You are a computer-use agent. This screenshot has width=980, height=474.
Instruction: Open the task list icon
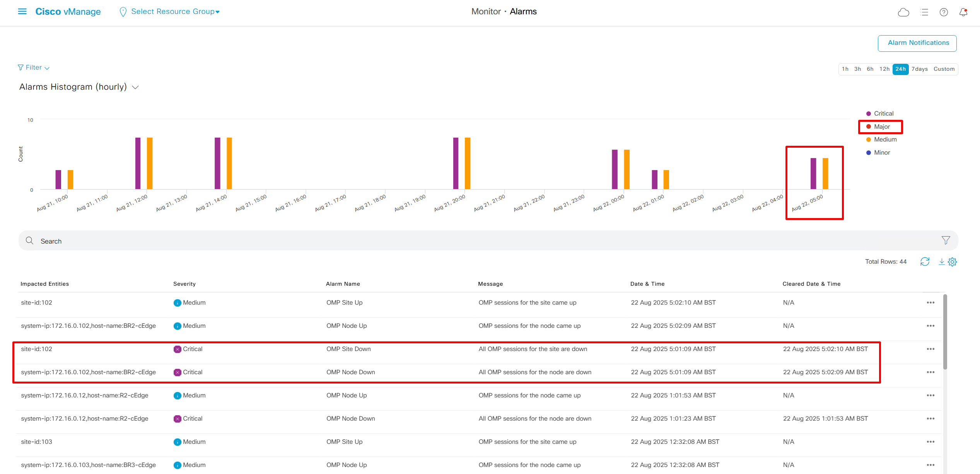[924, 12]
